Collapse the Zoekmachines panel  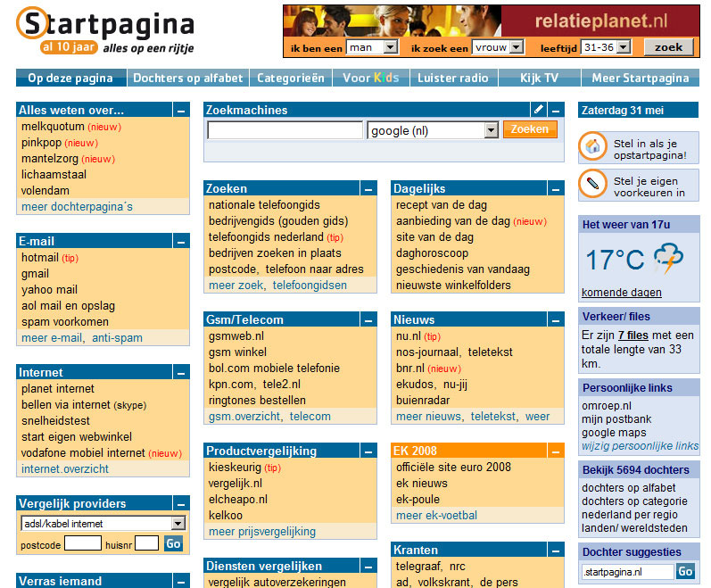coord(557,111)
